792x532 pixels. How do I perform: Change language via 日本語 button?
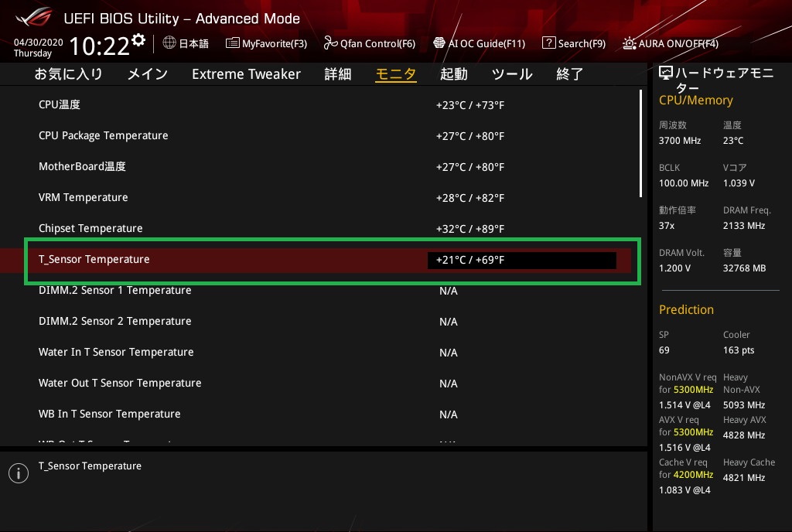point(186,43)
